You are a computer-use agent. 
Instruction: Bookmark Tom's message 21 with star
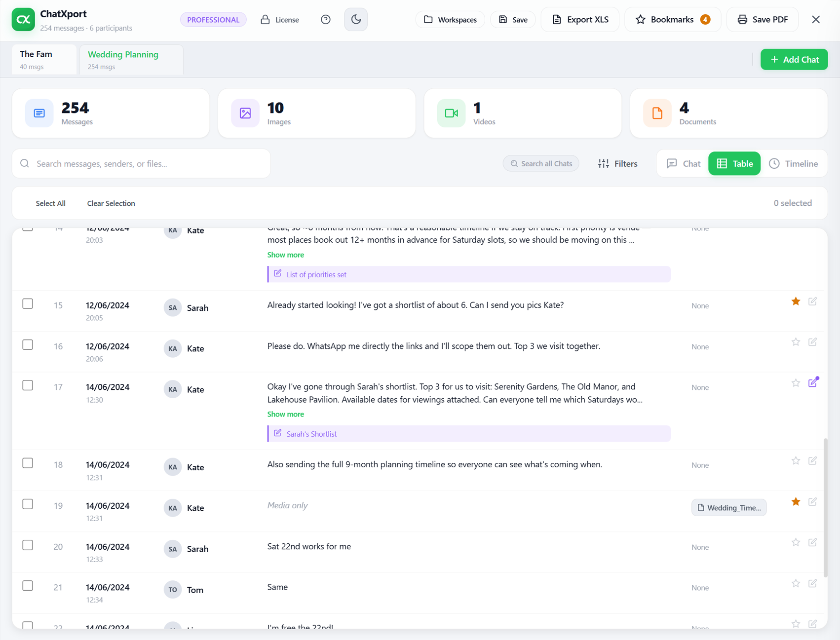pyautogui.click(x=796, y=583)
